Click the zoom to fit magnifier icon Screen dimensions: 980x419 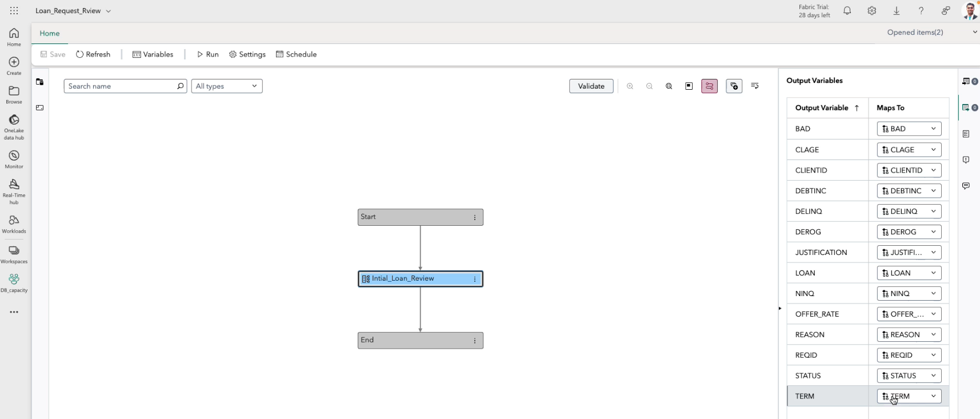coord(669,86)
